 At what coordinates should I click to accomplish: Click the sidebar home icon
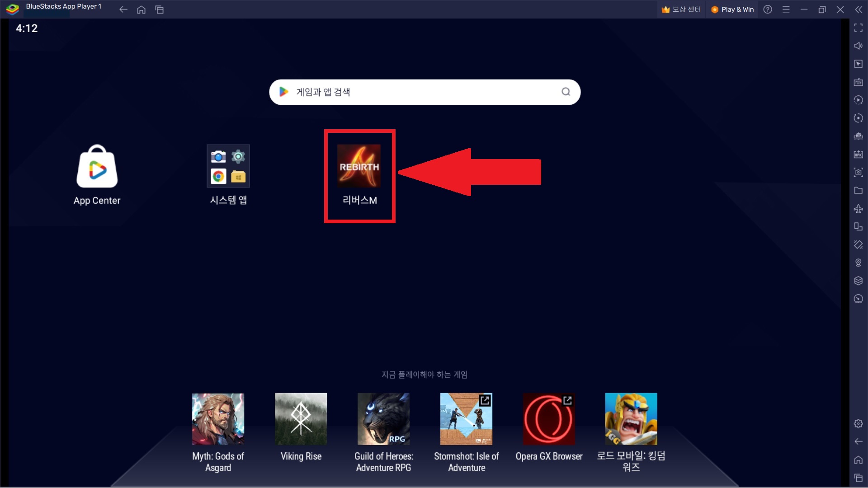click(859, 460)
